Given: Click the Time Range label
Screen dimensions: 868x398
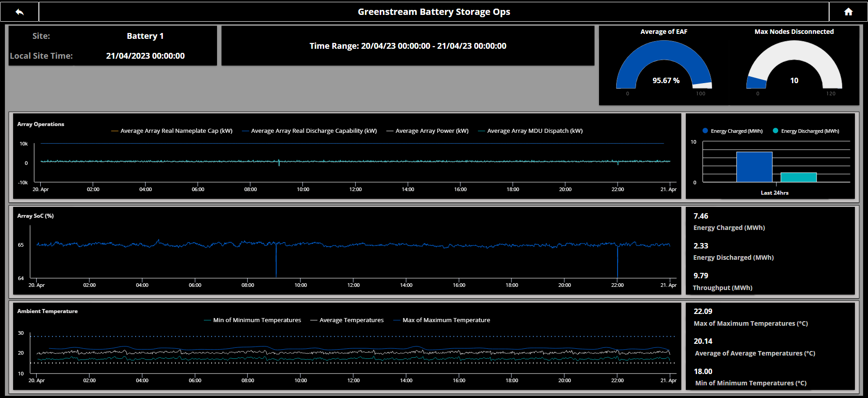Looking at the screenshot, I should tap(408, 46).
